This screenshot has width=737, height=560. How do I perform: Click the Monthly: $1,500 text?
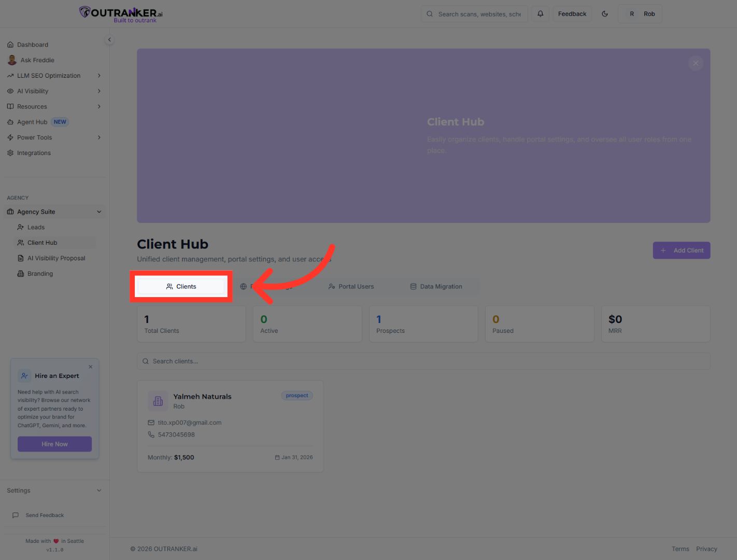coord(171,457)
